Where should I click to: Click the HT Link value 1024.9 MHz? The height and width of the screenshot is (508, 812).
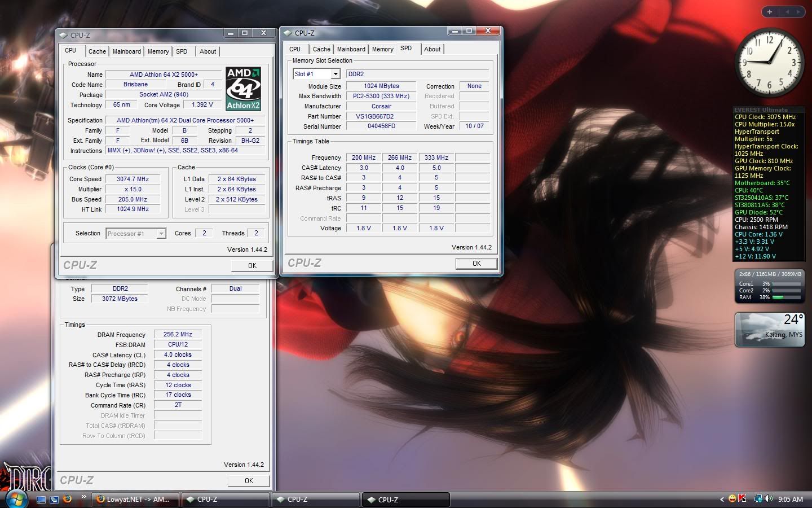pyautogui.click(x=133, y=209)
